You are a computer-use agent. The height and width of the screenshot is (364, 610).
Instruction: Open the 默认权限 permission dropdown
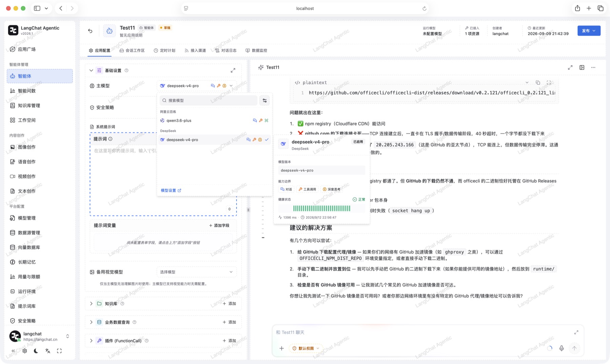(306, 348)
